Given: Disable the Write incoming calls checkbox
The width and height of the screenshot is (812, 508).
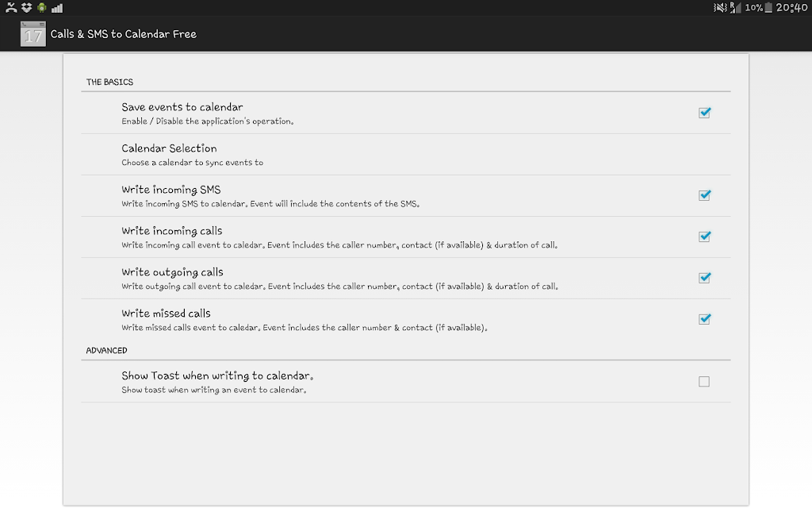Looking at the screenshot, I should click(x=704, y=237).
